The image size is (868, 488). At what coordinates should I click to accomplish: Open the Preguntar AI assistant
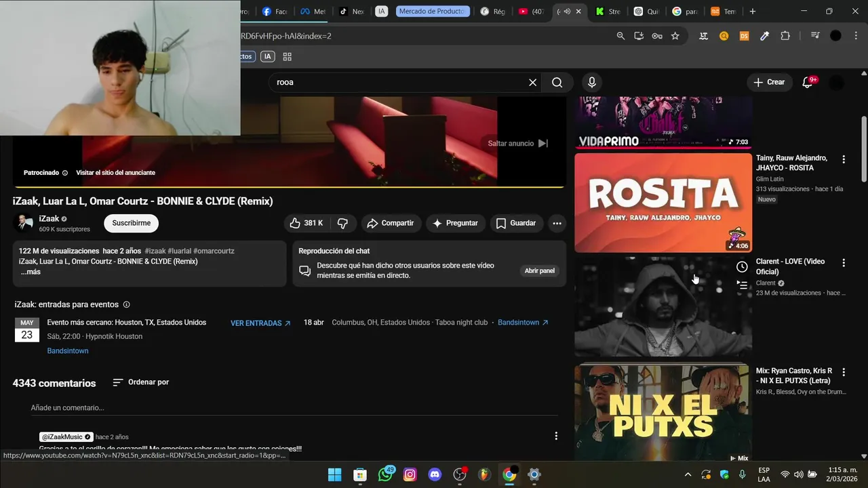455,223
